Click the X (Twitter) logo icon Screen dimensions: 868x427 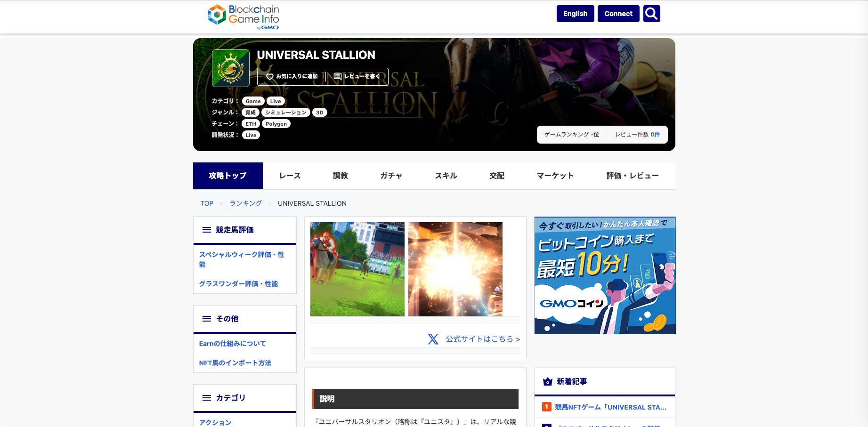point(433,339)
